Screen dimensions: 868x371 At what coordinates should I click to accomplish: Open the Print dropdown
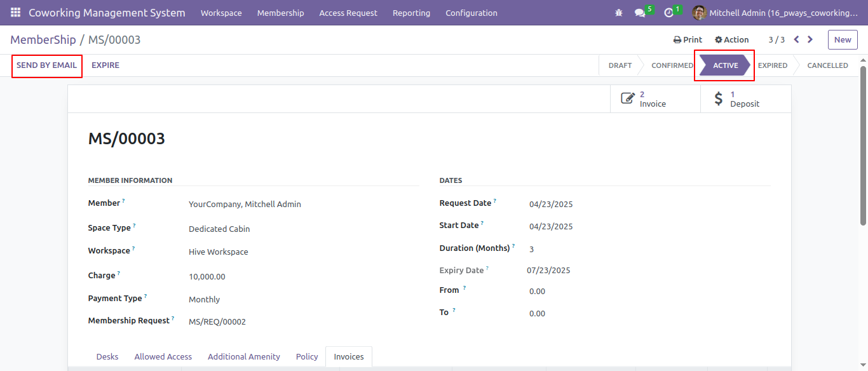(x=688, y=39)
